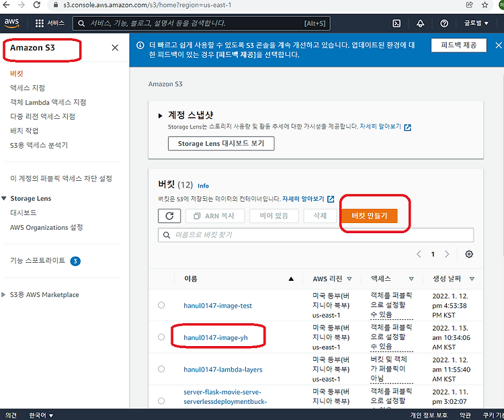This screenshot has height=420, width=504.
Task: Open bucket hanul0147-image-test link
Action: (x=218, y=306)
